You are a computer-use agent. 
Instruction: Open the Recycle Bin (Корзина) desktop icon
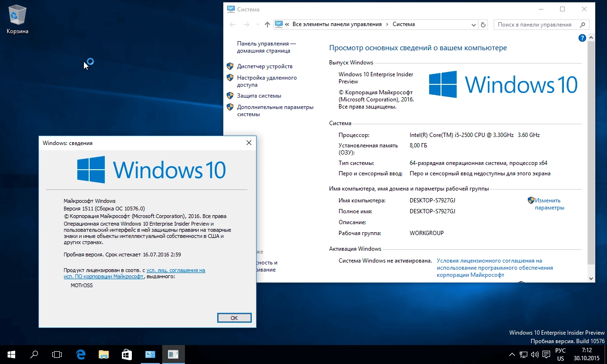(x=18, y=19)
